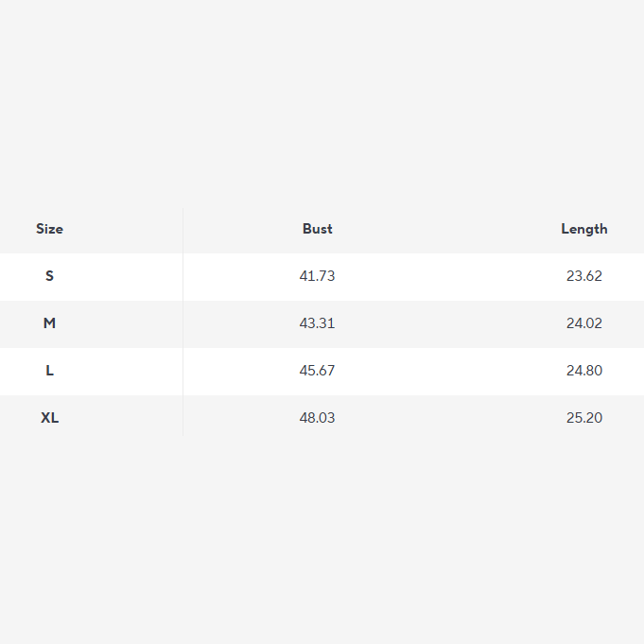Screen dimensions: 644x644
Task: Click the vertical divider beside Size column
Action: (x=183, y=322)
